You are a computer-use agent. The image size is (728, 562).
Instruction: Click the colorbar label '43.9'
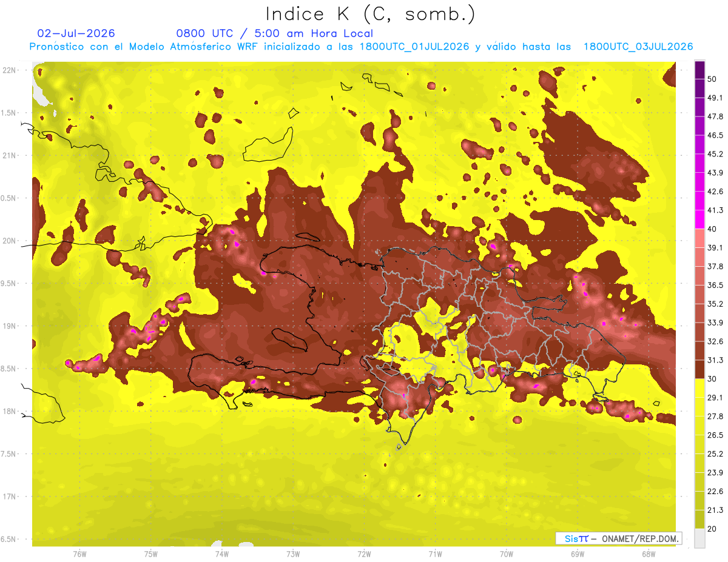click(715, 173)
